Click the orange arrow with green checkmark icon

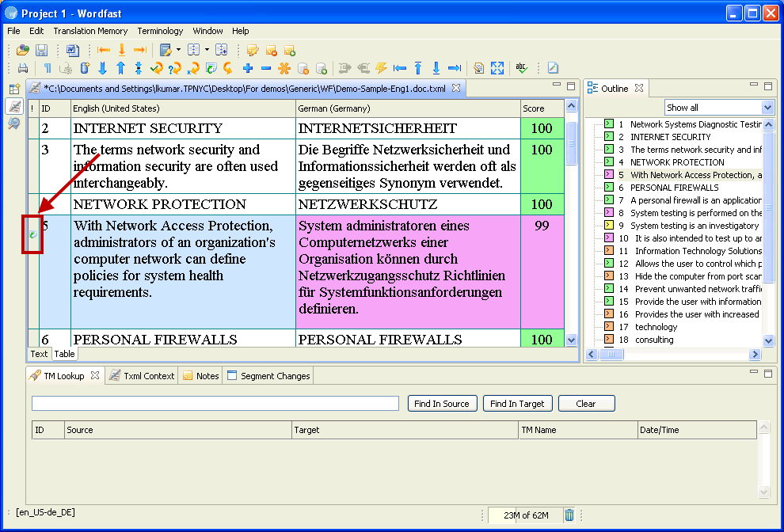pyautogui.click(x=157, y=68)
